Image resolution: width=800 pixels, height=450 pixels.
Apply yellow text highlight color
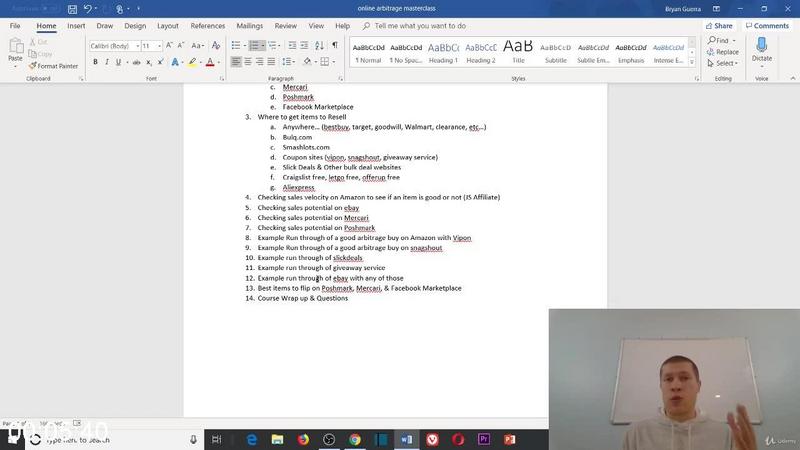point(192,62)
